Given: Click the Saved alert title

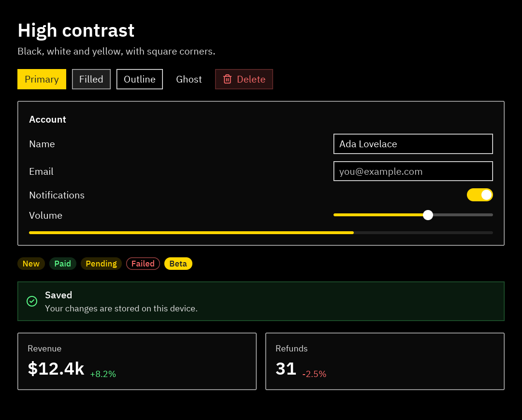Looking at the screenshot, I should [x=58, y=295].
